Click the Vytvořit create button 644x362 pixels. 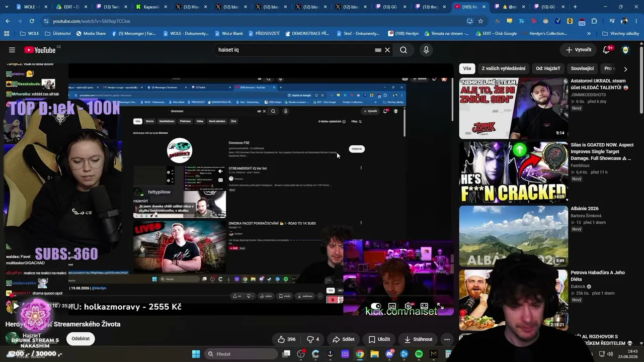(x=579, y=50)
